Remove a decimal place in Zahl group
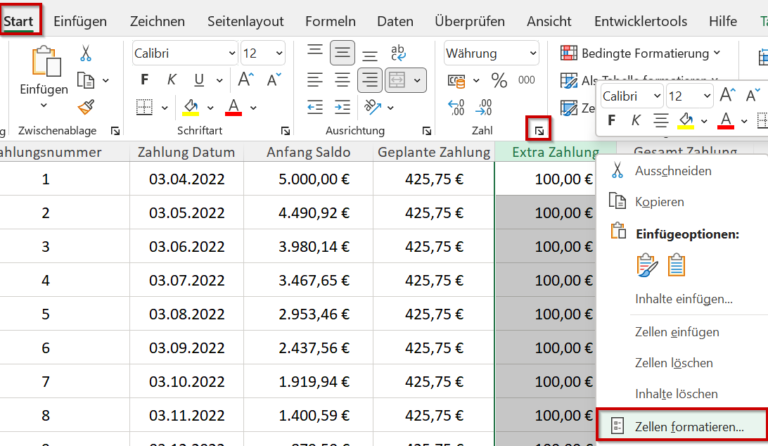 [484, 107]
